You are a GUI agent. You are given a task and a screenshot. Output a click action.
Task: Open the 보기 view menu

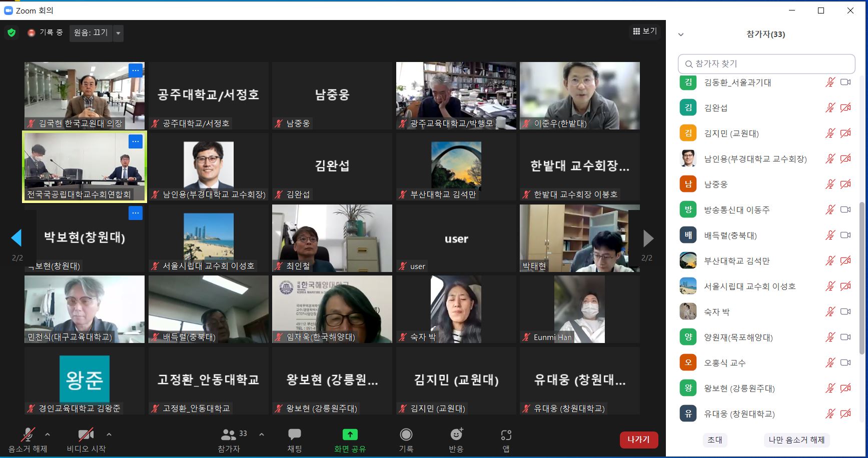pyautogui.click(x=645, y=31)
